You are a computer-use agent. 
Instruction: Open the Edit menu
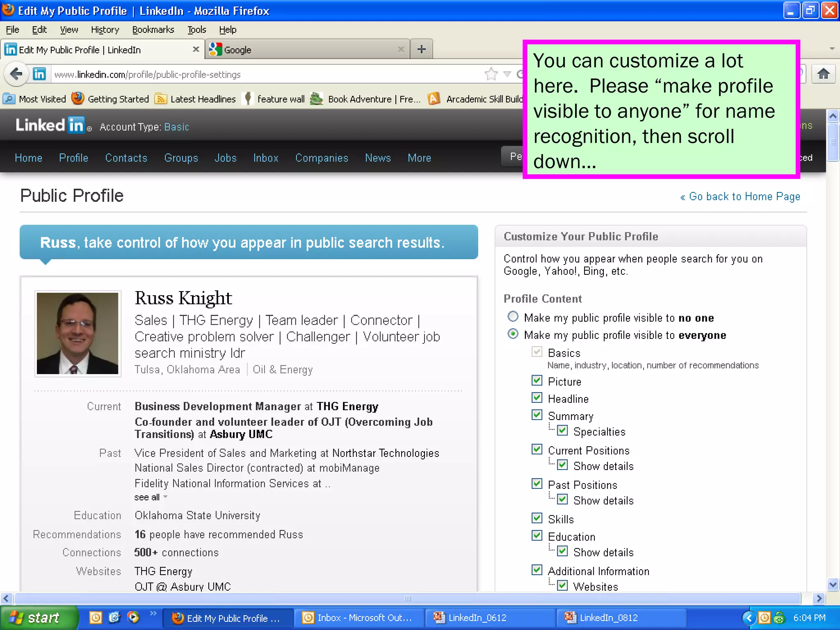[39, 30]
